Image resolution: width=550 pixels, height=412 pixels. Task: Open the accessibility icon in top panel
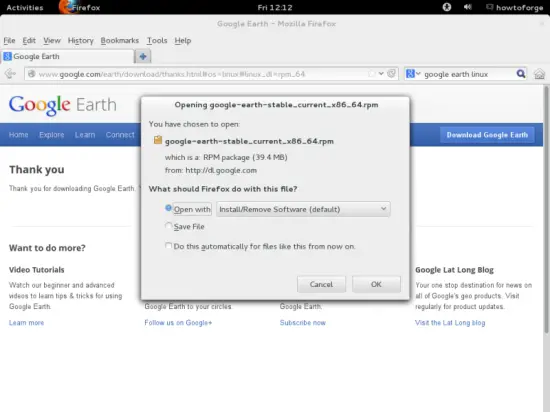447,7
